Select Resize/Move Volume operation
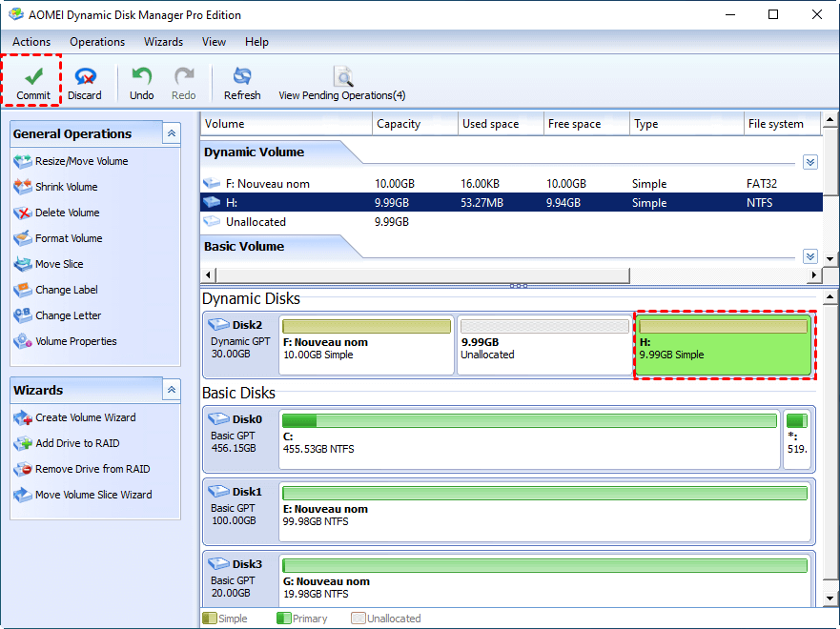 tap(81, 161)
